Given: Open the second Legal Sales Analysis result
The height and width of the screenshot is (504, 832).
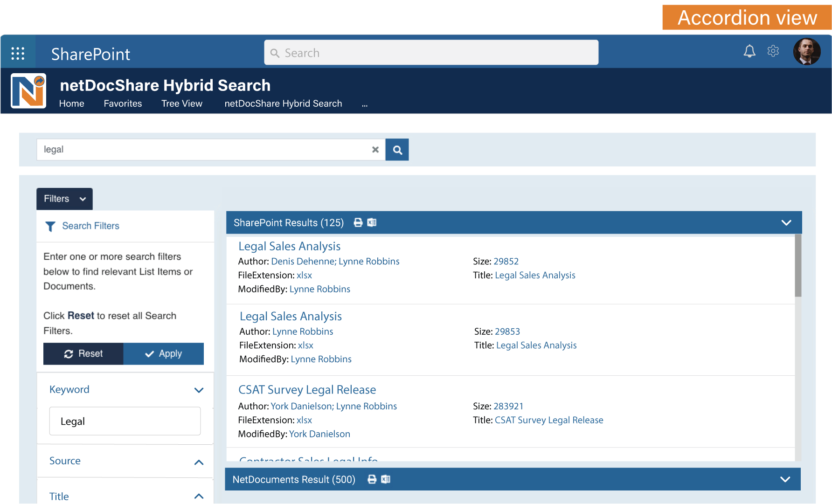Looking at the screenshot, I should click(291, 316).
